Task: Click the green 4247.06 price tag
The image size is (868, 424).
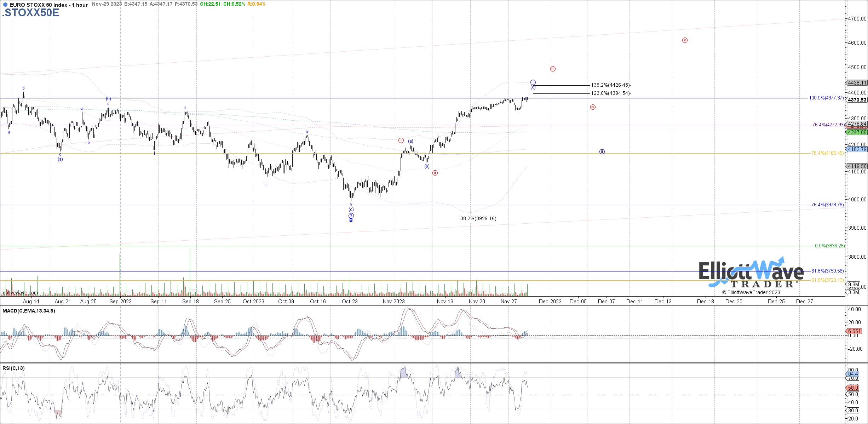Action: point(857,132)
